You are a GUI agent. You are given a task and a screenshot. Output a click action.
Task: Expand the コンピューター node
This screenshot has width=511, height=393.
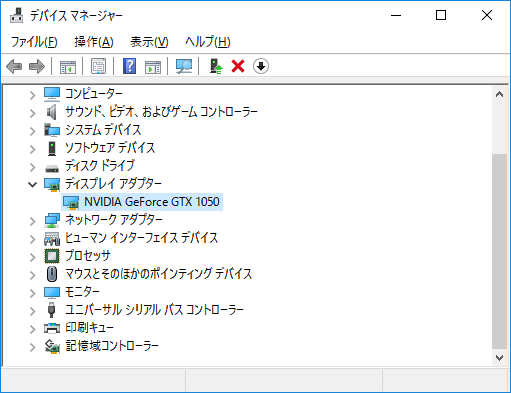(x=32, y=96)
